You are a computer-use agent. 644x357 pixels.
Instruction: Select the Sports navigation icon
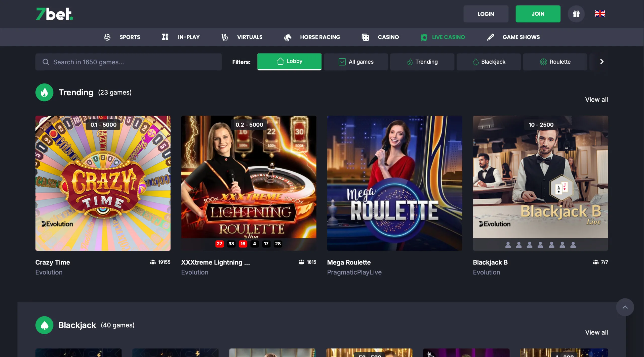point(107,37)
